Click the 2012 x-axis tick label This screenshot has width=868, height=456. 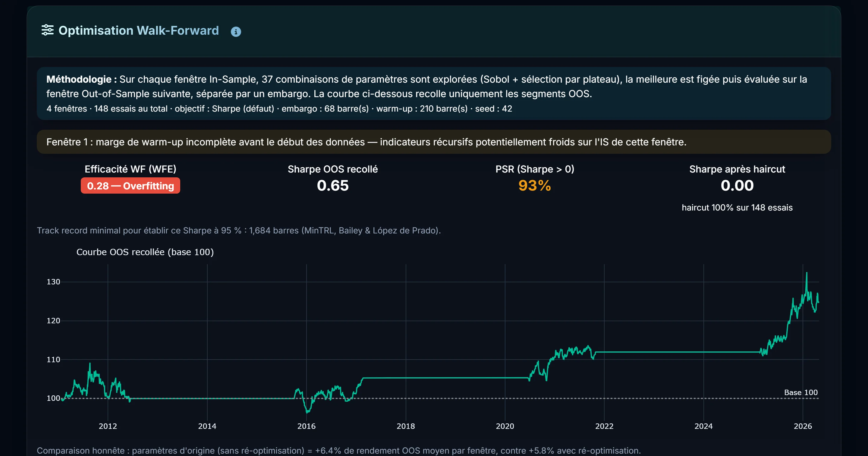click(x=108, y=426)
